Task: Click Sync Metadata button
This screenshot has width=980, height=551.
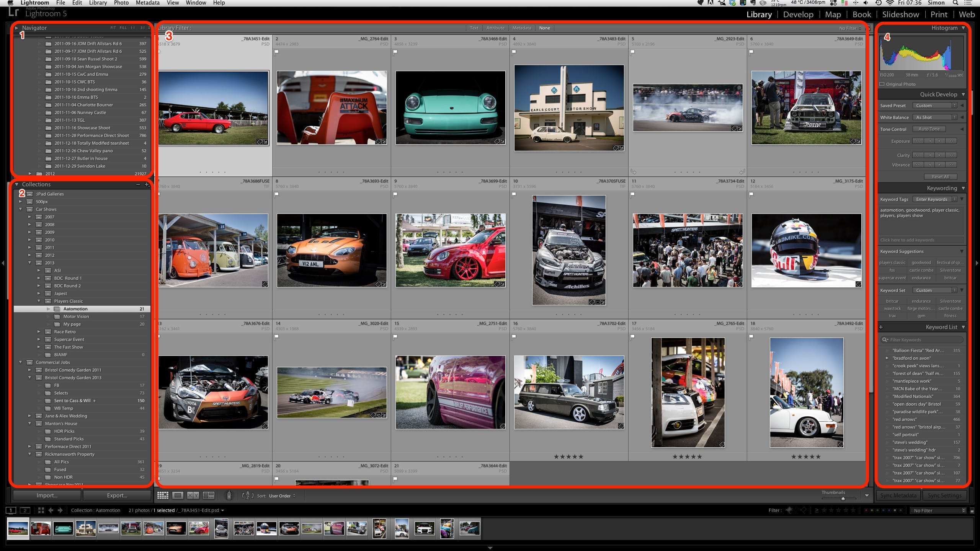Action: click(898, 496)
